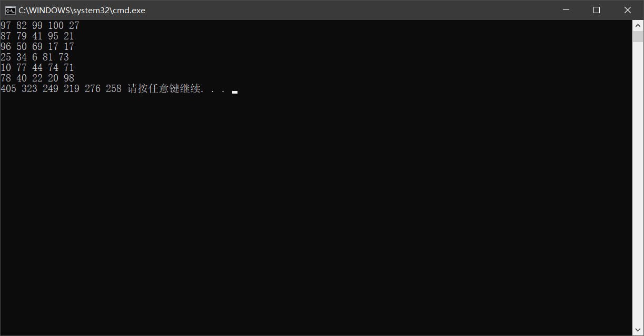Click the number 81 in the fourth row

tap(48, 57)
